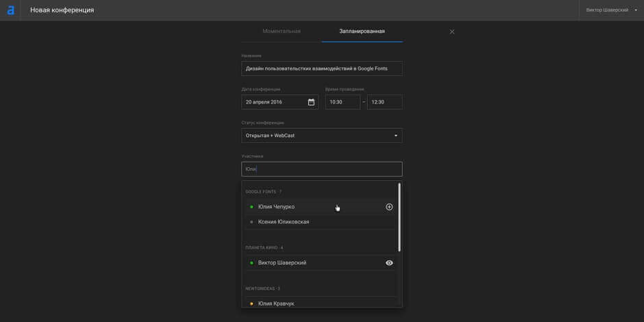
Task: Open the Виктор Шаверский user menu
Action: [x=611, y=10]
